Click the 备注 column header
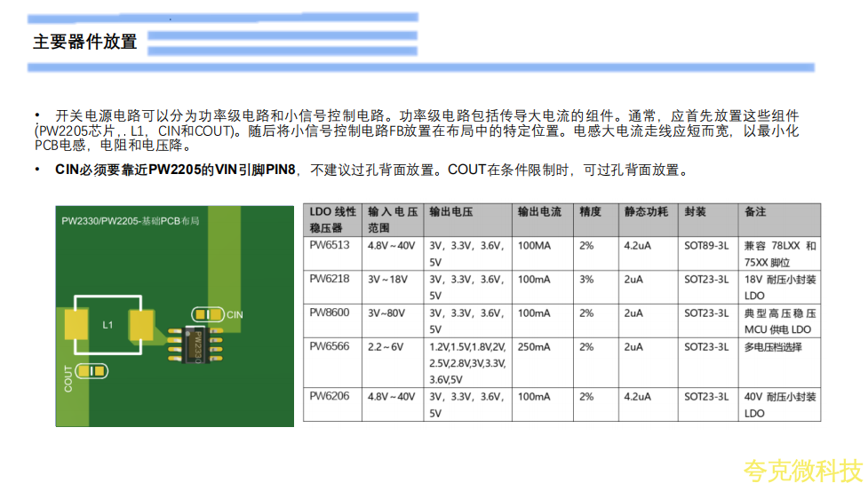This screenshot has width=868, height=483. pos(755,212)
